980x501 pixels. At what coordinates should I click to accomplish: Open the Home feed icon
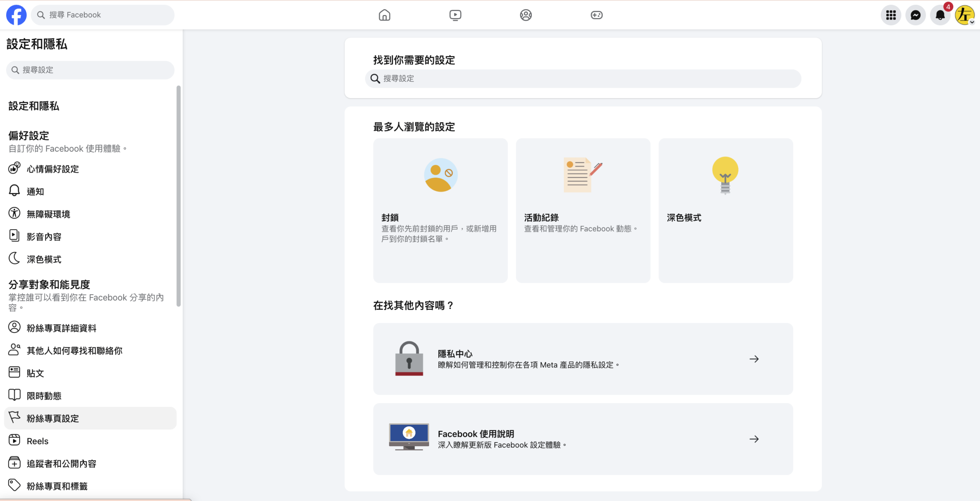click(x=384, y=15)
